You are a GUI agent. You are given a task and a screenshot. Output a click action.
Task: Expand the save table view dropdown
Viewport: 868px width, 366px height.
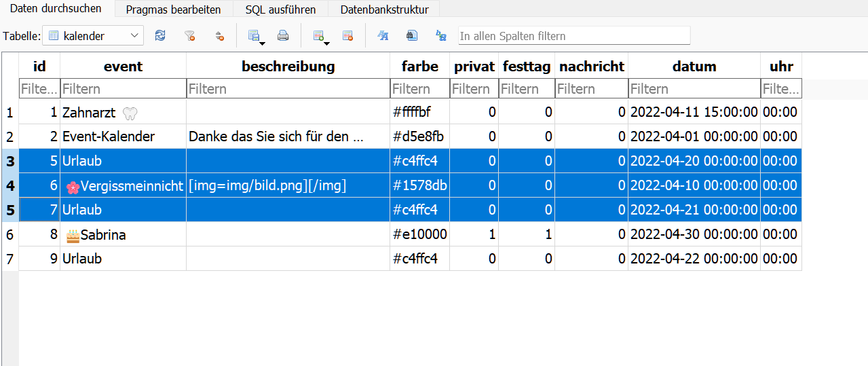click(x=262, y=44)
